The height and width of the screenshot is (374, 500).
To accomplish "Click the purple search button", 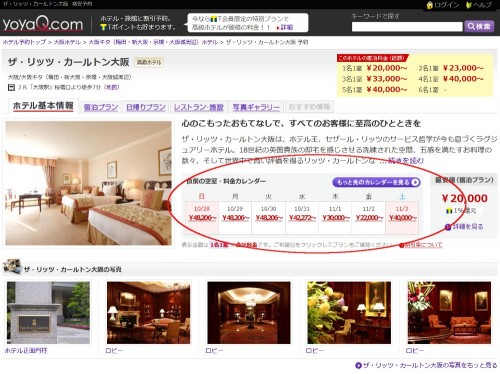I will coord(479,26).
